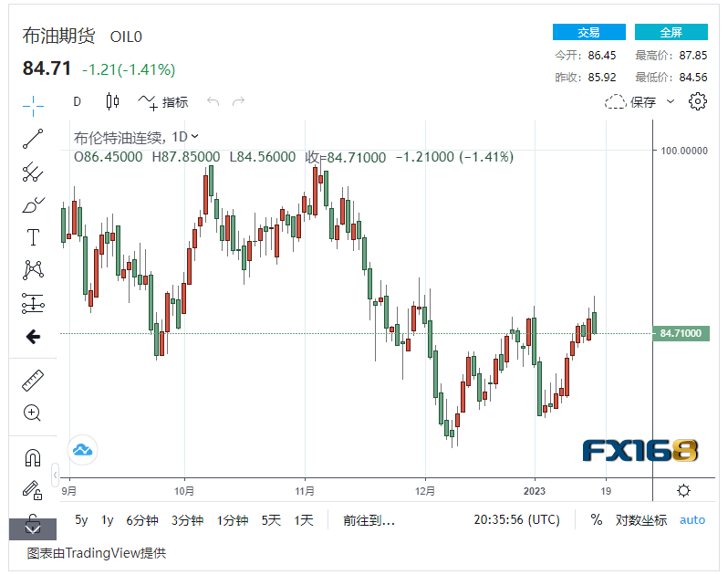Select the ruler measure tool
Viewport: 728px width, 575px height.
33,380
